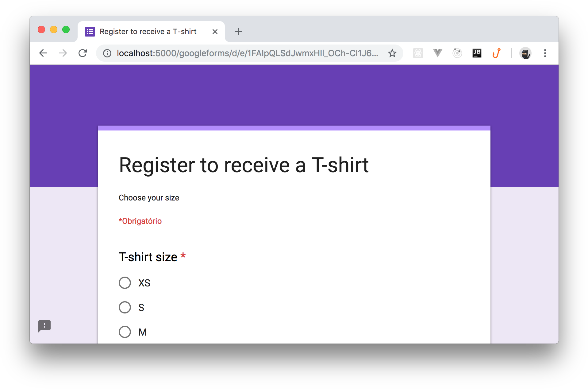Open the user profile avatar menu
588x389 pixels.
[x=525, y=53]
